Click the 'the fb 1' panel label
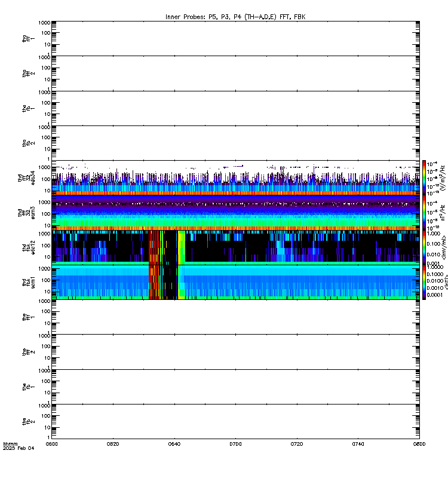This screenshot has height=478, width=448. pyautogui.click(x=28, y=387)
